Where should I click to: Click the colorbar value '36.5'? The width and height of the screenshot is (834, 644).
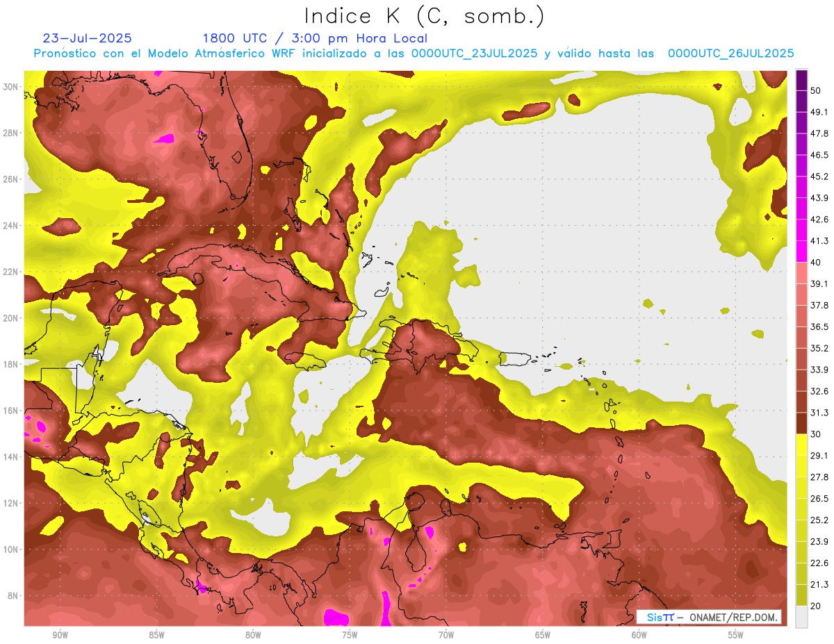(x=819, y=327)
